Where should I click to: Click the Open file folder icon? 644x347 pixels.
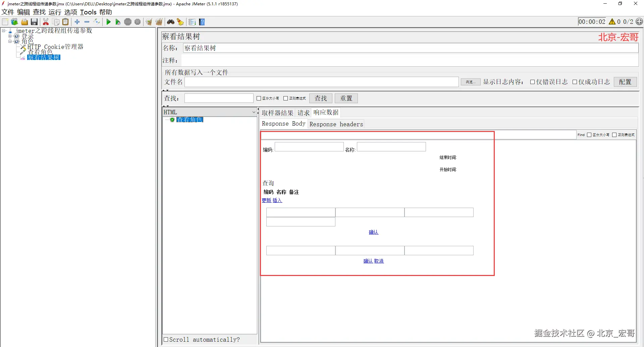24,22
